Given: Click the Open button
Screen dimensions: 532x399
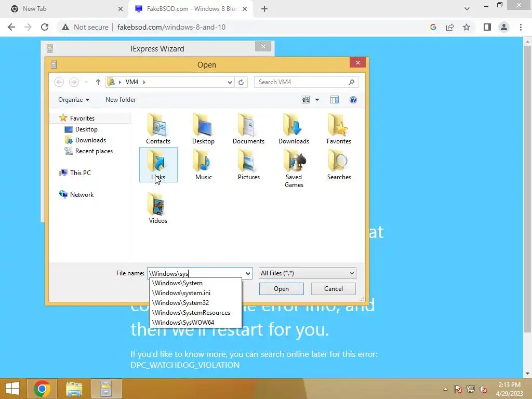Looking at the screenshot, I should click(x=281, y=289).
